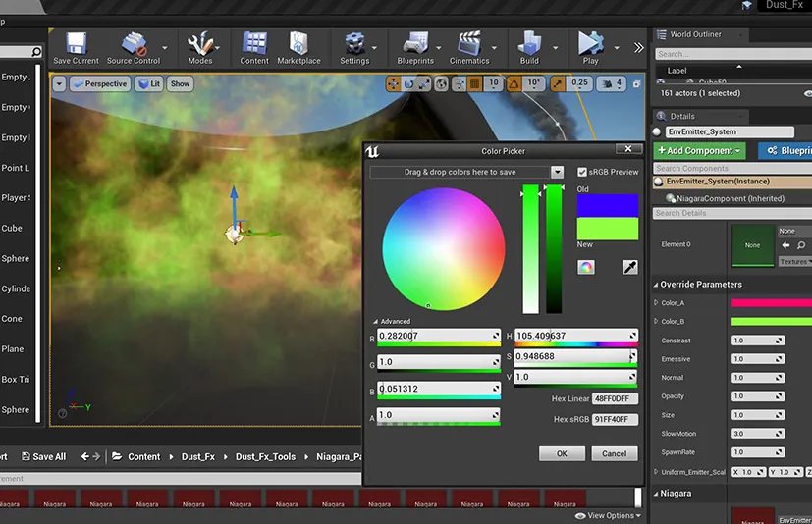Viewport: 812px width, 524px height.
Task: Collapse the Override Parameters section
Action: click(x=656, y=285)
